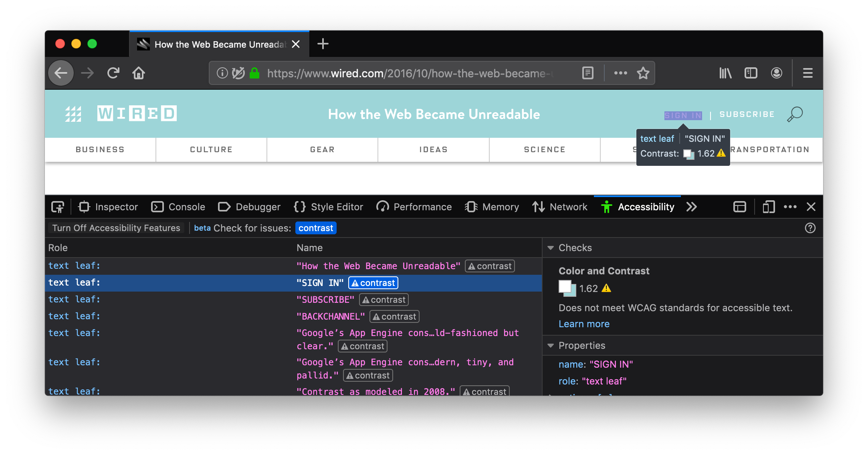Click the WIRED logo

click(x=137, y=113)
